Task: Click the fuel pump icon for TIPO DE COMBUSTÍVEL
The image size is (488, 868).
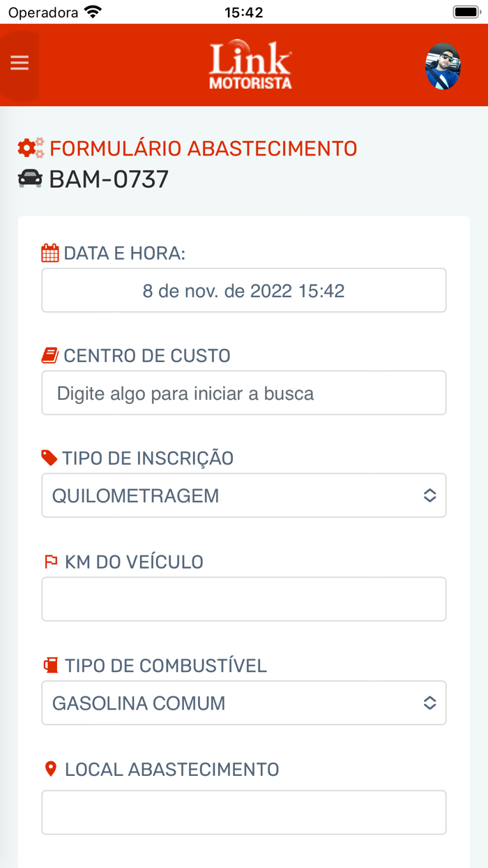Action: 49,666
